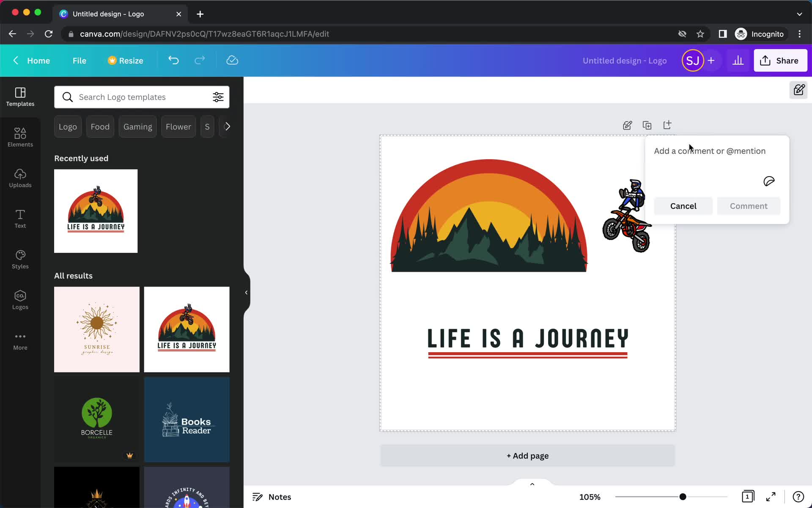The image size is (812, 508).
Task: Duplicate the page
Action: click(x=647, y=125)
